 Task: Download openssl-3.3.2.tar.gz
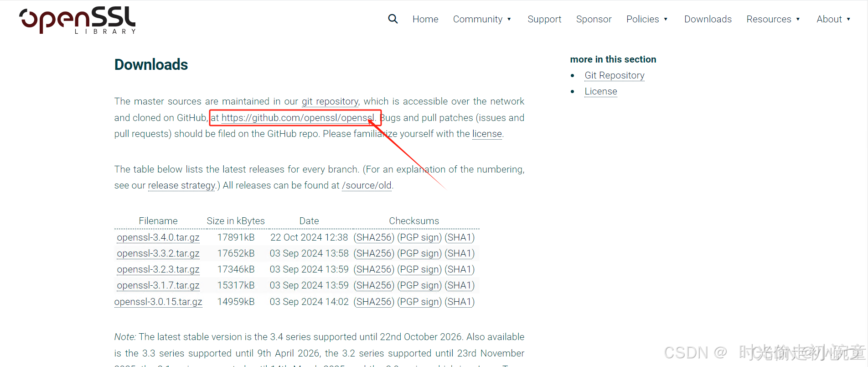coord(158,253)
